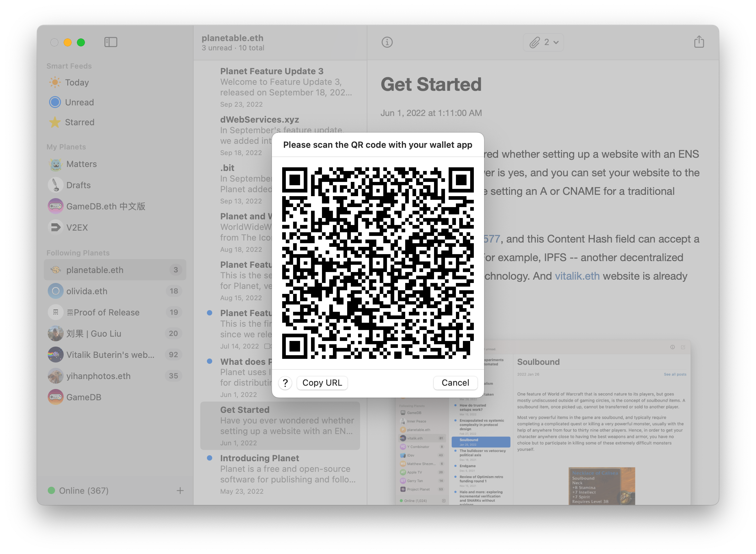The height and width of the screenshot is (554, 756).
Task: Select the Unread smart feed icon
Action: coord(55,102)
